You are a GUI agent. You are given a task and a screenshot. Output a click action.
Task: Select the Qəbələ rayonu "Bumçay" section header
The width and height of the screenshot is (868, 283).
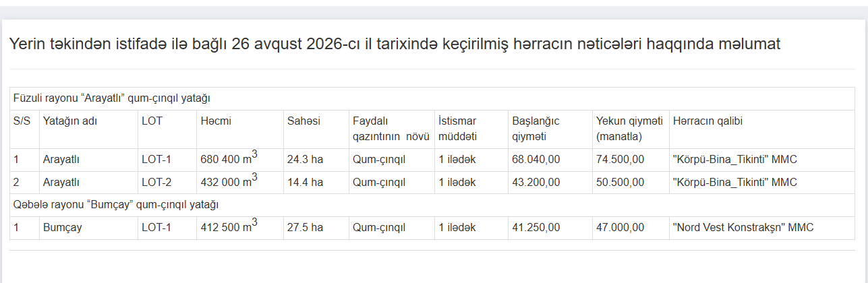tap(432, 205)
